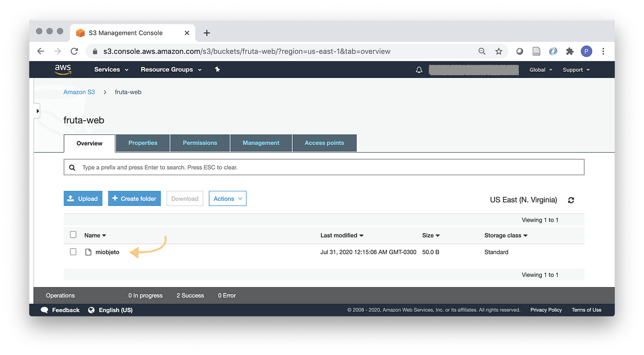Click the browser extensions puzzle icon
The image size is (644, 355).
click(570, 51)
